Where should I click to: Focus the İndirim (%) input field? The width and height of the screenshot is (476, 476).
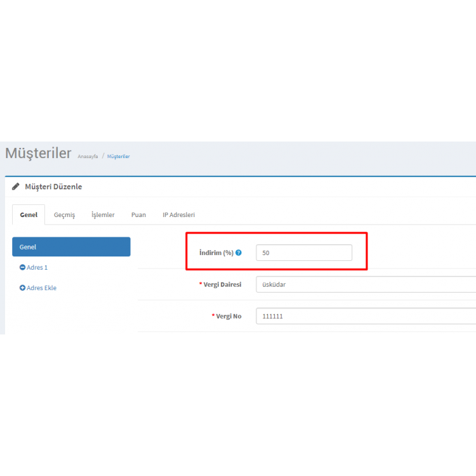click(x=304, y=253)
